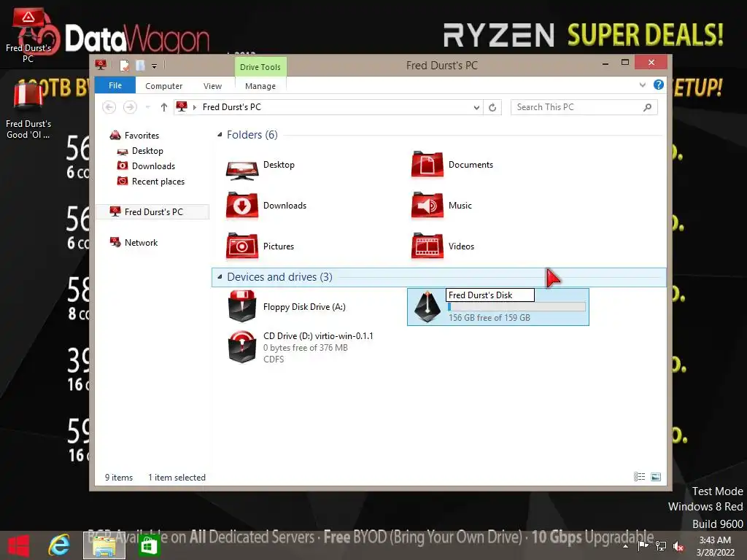Click the Fred Durst's Disk rename box
Image resolution: width=747 pixels, height=560 pixels.
coord(489,295)
